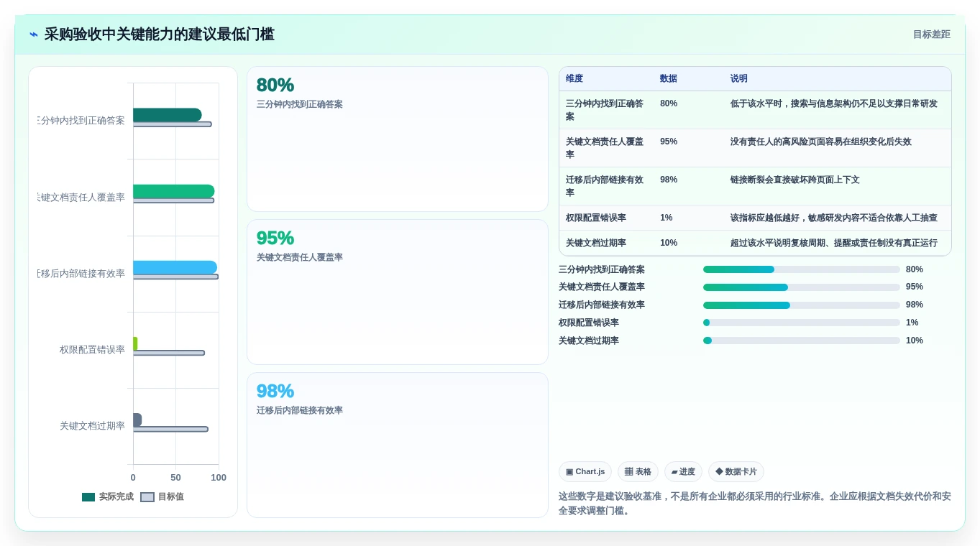Image resolution: width=980 pixels, height=546 pixels.
Task: Click the 80% value right of the progress list
Action: (x=915, y=269)
